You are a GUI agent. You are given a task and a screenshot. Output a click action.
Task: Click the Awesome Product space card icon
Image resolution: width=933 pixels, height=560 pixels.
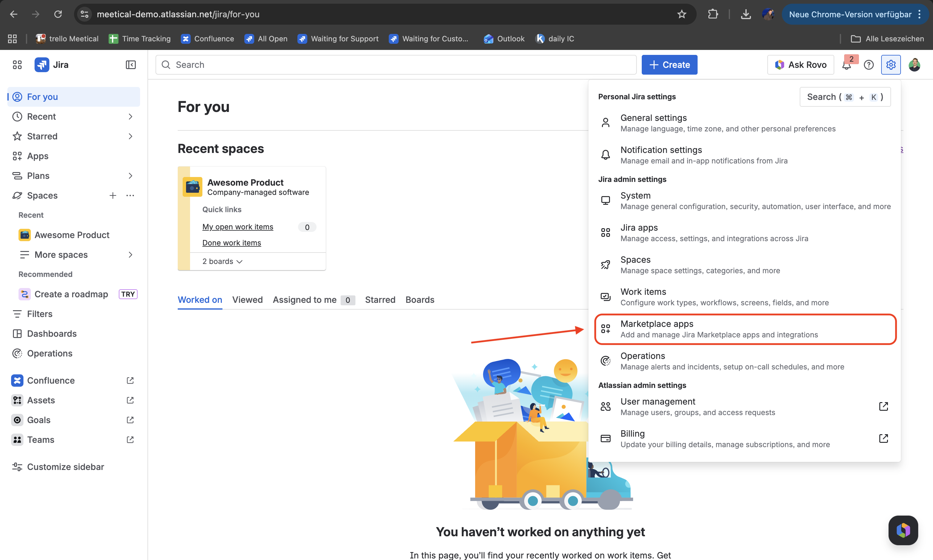click(193, 187)
